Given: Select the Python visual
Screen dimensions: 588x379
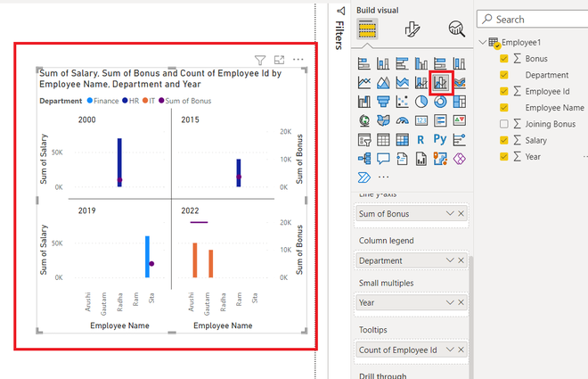Looking at the screenshot, I should pyautogui.click(x=440, y=139).
